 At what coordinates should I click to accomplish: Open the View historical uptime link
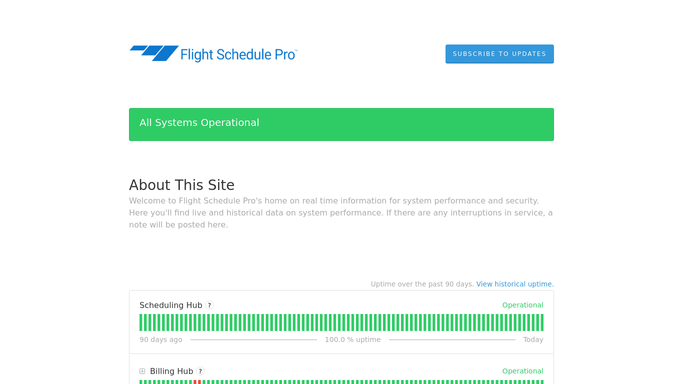[x=515, y=284]
